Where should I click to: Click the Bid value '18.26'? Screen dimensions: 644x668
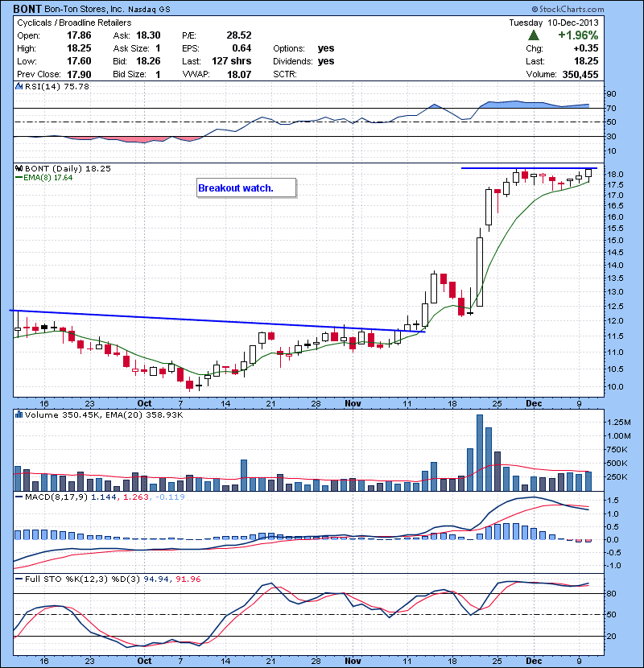point(148,61)
